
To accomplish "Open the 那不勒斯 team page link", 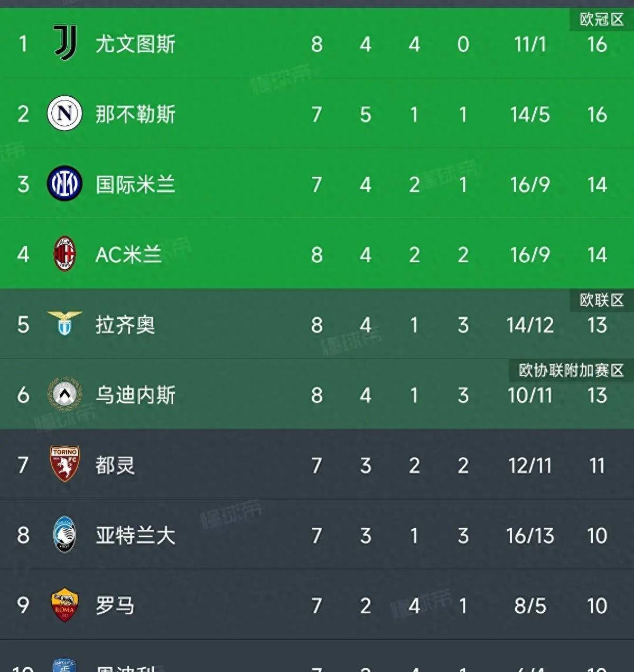I will 135,114.
